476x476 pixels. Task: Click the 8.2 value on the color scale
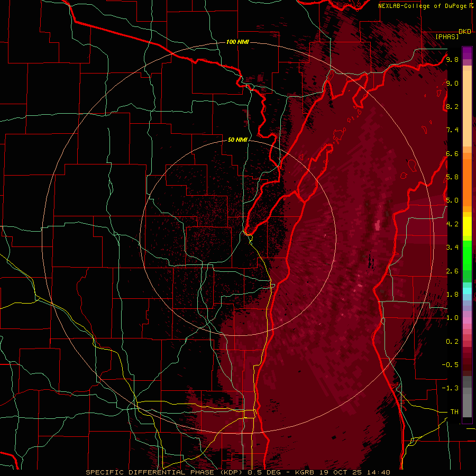(452, 106)
